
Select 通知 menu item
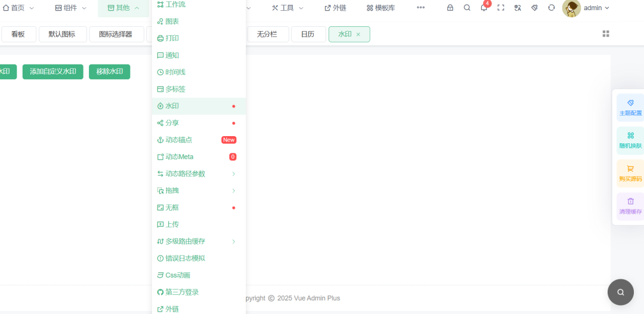(199, 55)
